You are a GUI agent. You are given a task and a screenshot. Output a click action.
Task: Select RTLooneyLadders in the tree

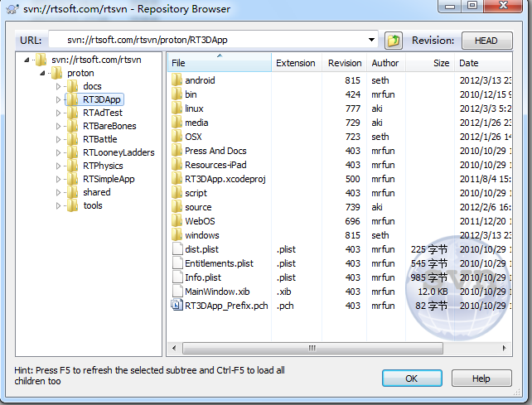tap(118, 152)
